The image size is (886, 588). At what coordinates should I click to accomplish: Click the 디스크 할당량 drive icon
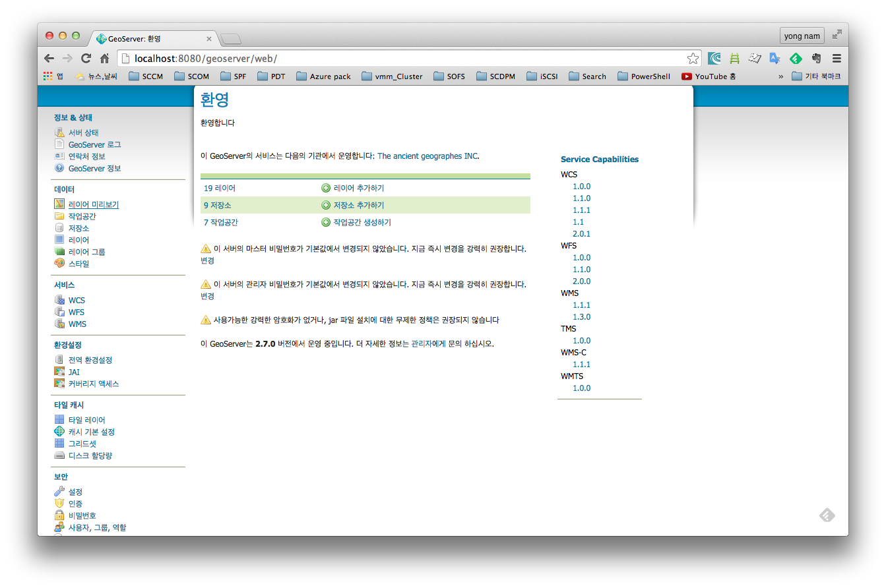click(x=59, y=456)
